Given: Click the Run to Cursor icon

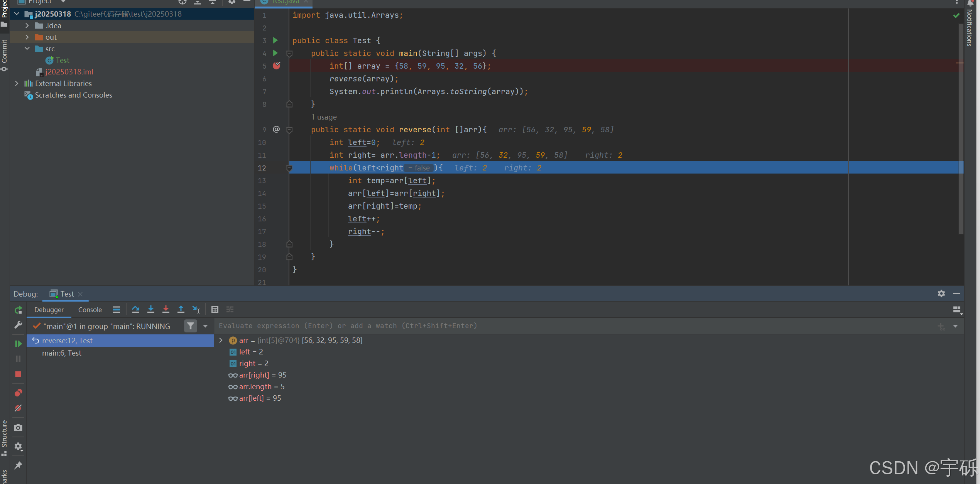Looking at the screenshot, I should pos(196,309).
